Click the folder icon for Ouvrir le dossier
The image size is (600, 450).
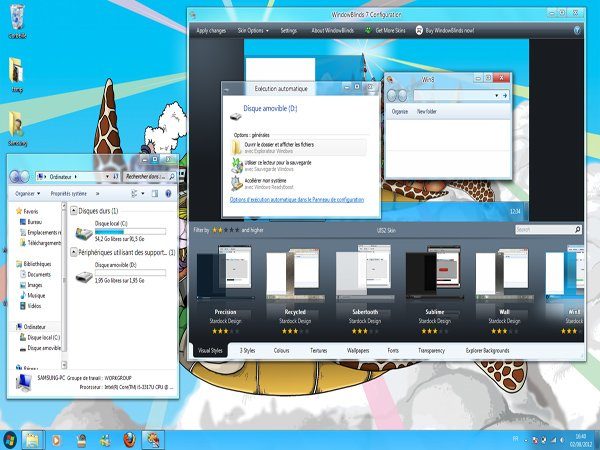236,147
